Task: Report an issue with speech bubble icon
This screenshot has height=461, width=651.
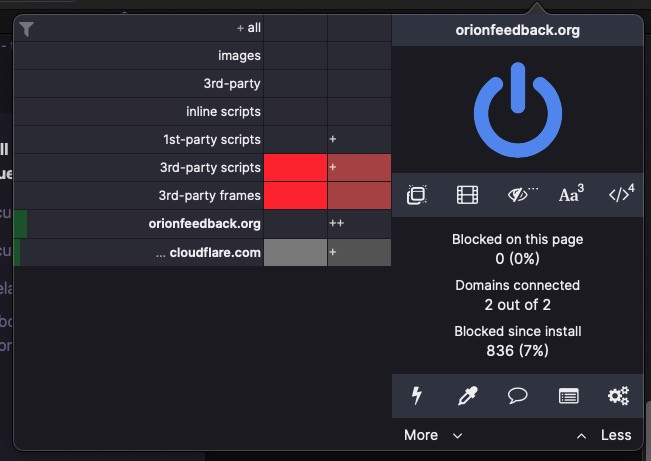Action: pyautogui.click(x=517, y=396)
